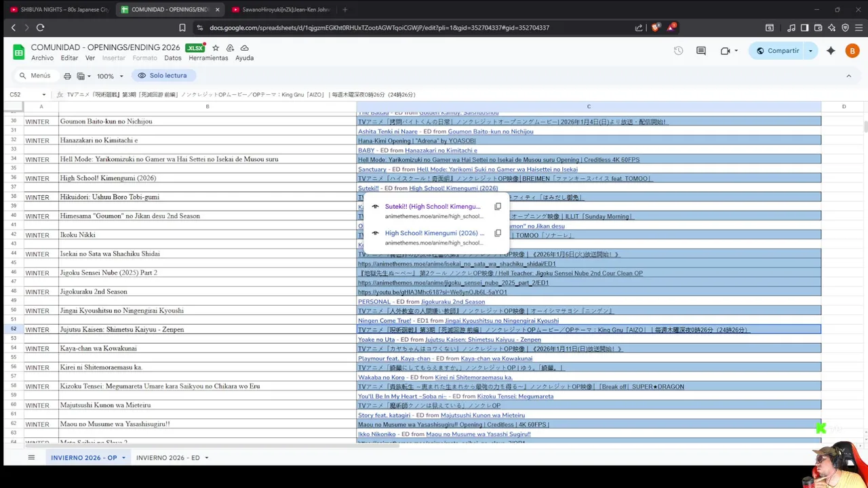The height and width of the screenshot is (488, 868).
Task: Switch to SawanoHiroyuki browser tab
Action: coord(281,9)
